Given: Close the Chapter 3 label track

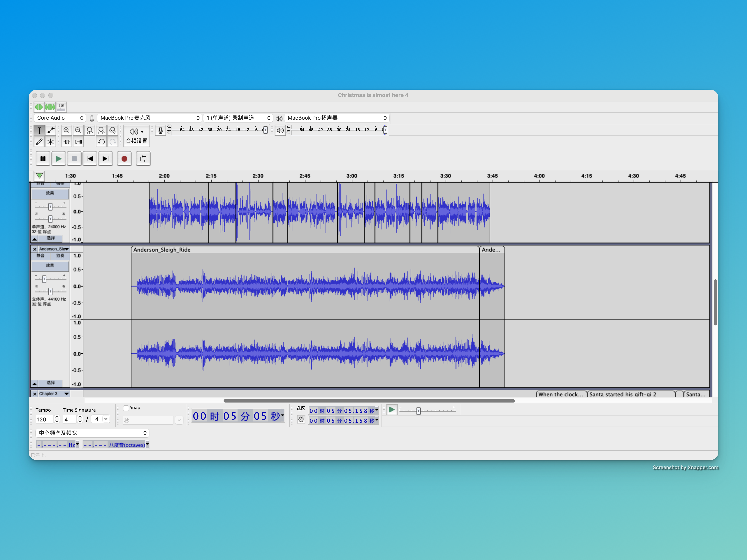Looking at the screenshot, I should point(34,394).
